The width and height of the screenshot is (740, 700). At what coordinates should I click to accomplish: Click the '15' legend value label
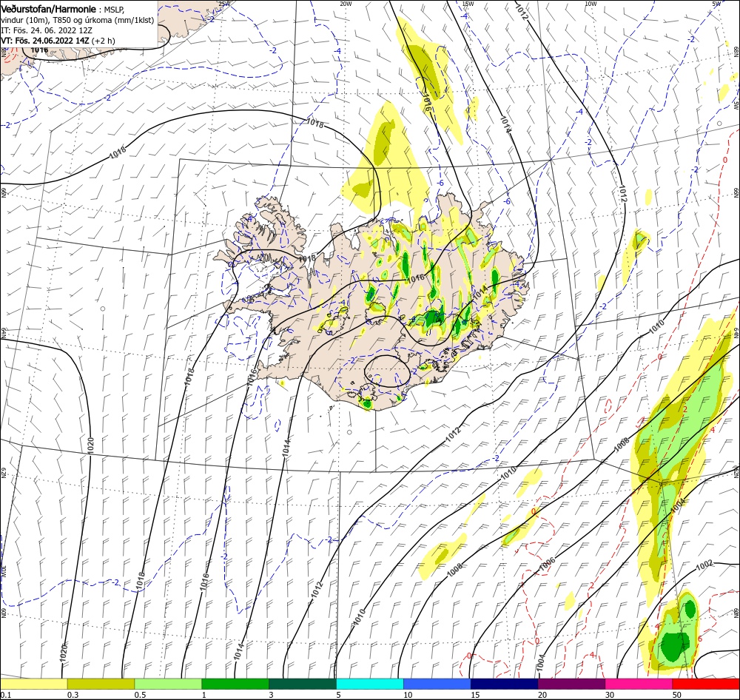pyautogui.click(x=475, y=695)
